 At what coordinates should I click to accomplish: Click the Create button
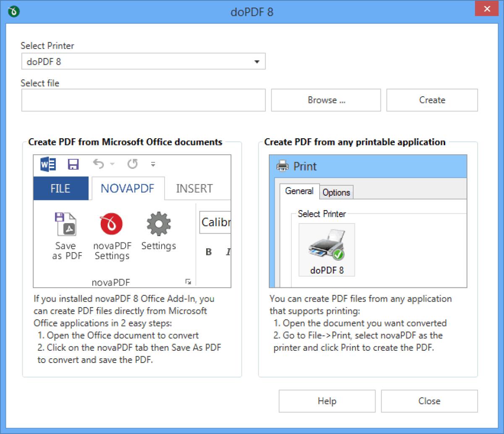pos(432,100)
